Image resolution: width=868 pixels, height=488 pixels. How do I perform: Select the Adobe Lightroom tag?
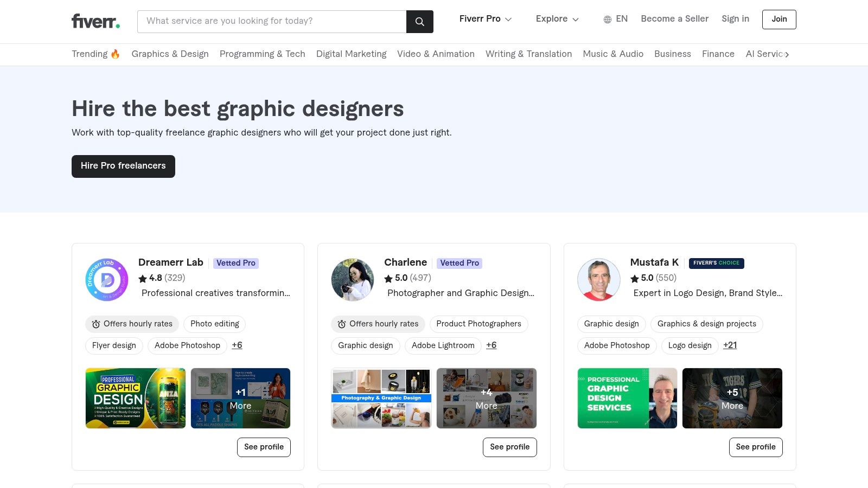[443, 346]
